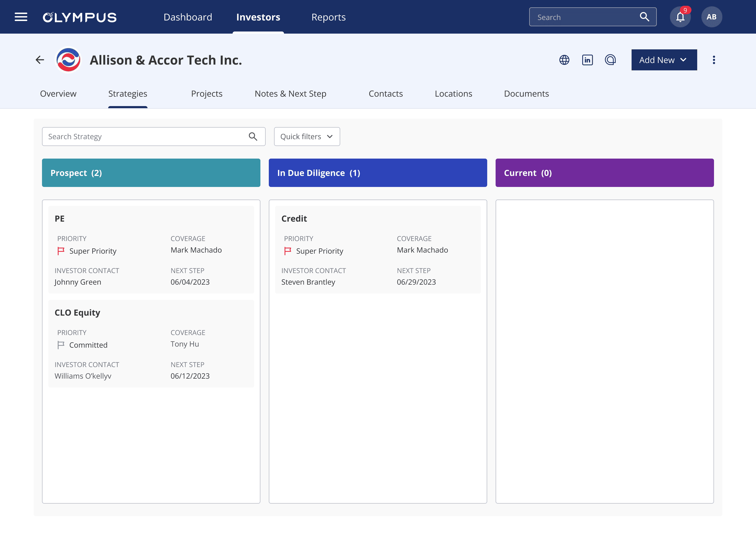Open Reports in top navigation

pyautogui.click(x=328, y=17)
